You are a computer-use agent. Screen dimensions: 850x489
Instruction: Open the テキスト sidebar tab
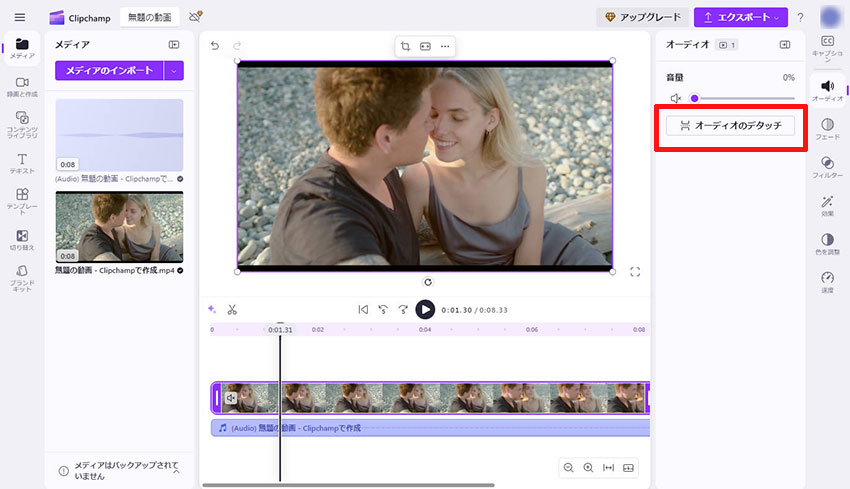pyautogui.click(x=22, y=164)
